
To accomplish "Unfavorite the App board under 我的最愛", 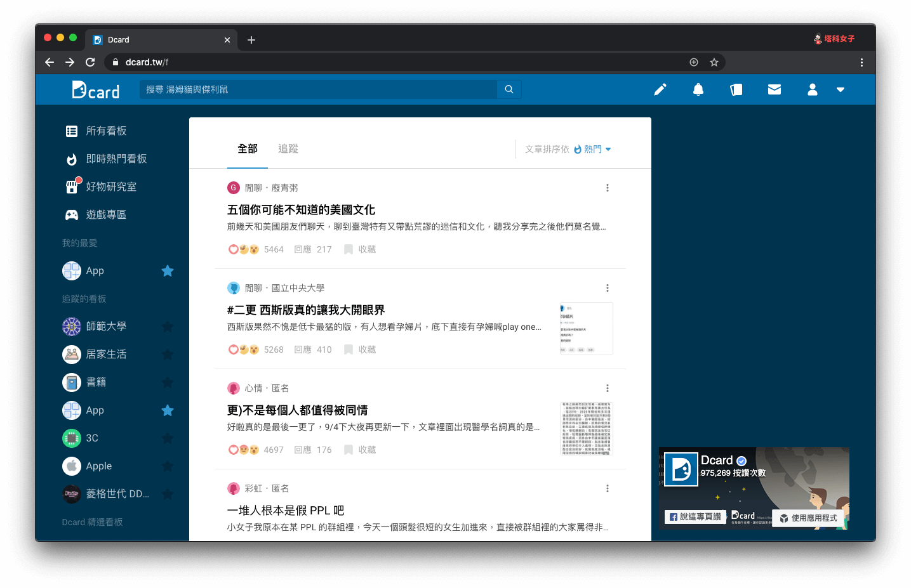I will click(x=168, y=271).
